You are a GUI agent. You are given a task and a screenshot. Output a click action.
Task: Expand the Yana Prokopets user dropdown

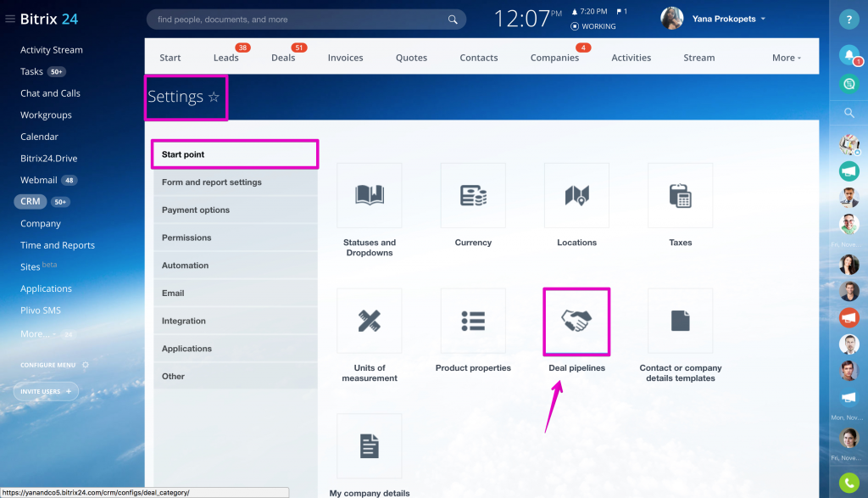[763, 19]
